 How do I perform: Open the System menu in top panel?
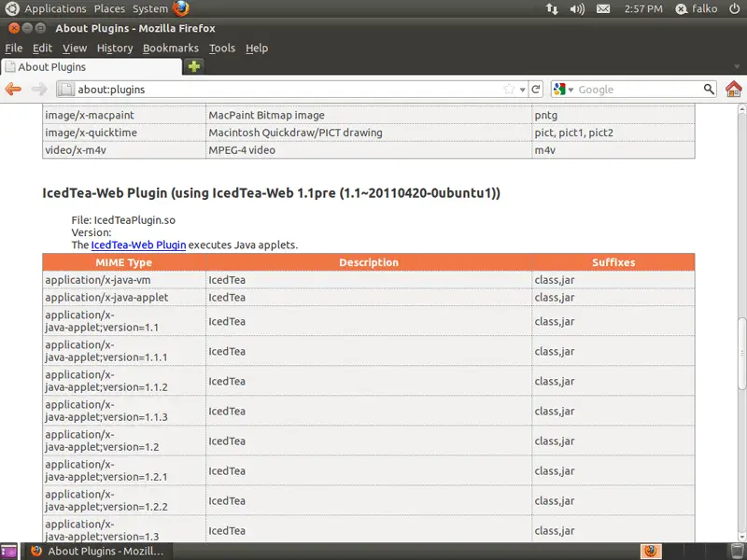click(150, 8)
